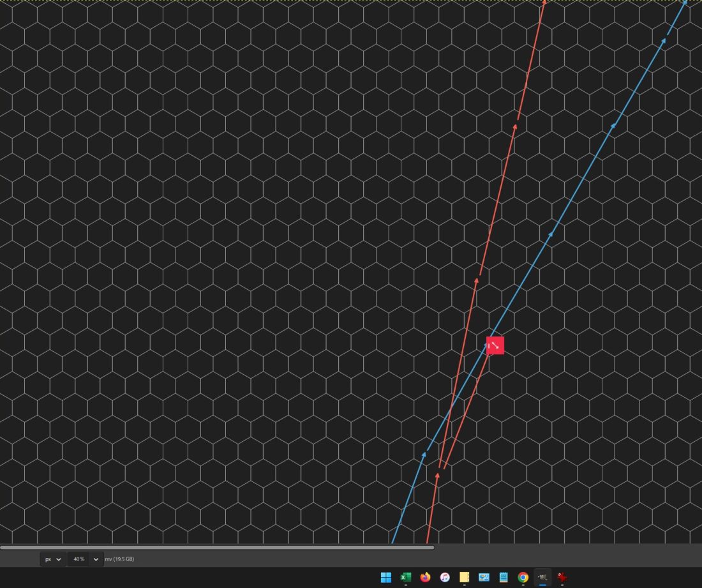Launch Firefox from the taskbar
702x588 pixels.
[x=425, y=577]
